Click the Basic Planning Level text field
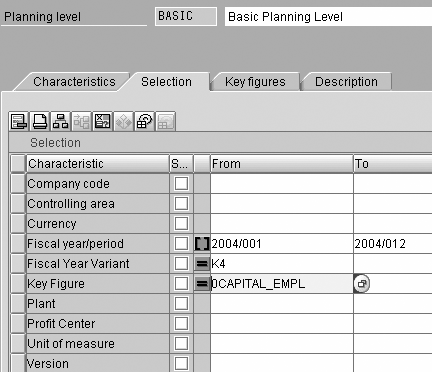This screenshot has height=372, width=432. [x=328, y=17]
